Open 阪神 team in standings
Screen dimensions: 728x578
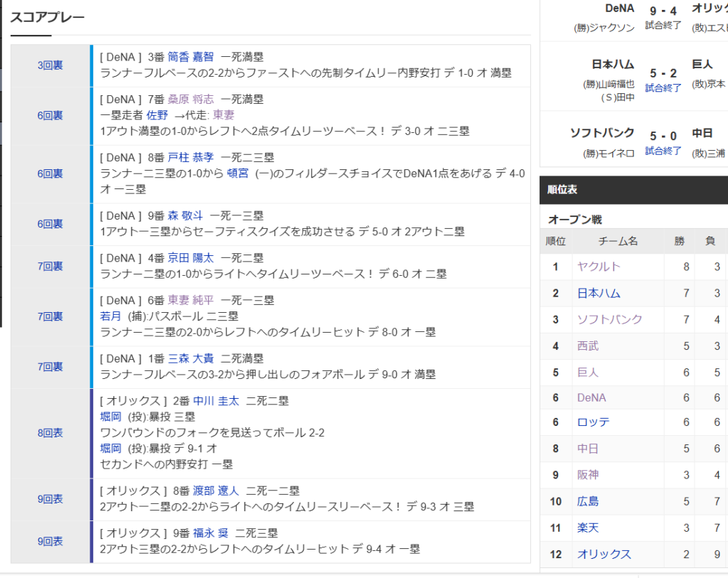(x=588, y=474)
